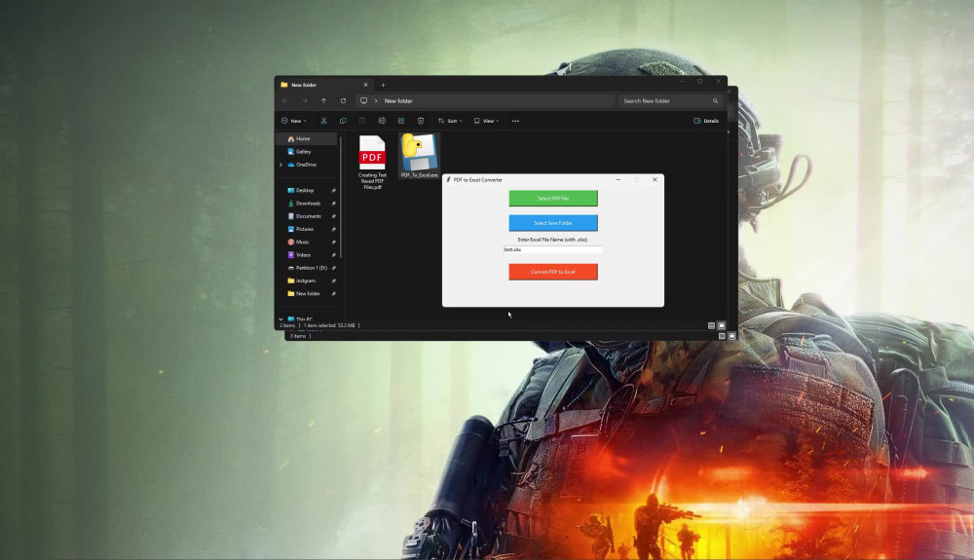Click the Forward navigation arrow

pyautogui.click(x=304, y=100)
